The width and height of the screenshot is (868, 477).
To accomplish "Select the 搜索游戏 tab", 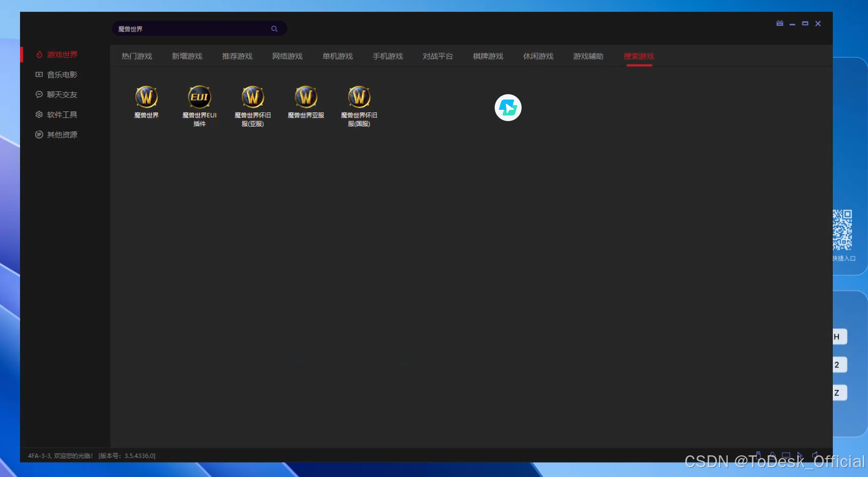I will (x=639, y=56).
